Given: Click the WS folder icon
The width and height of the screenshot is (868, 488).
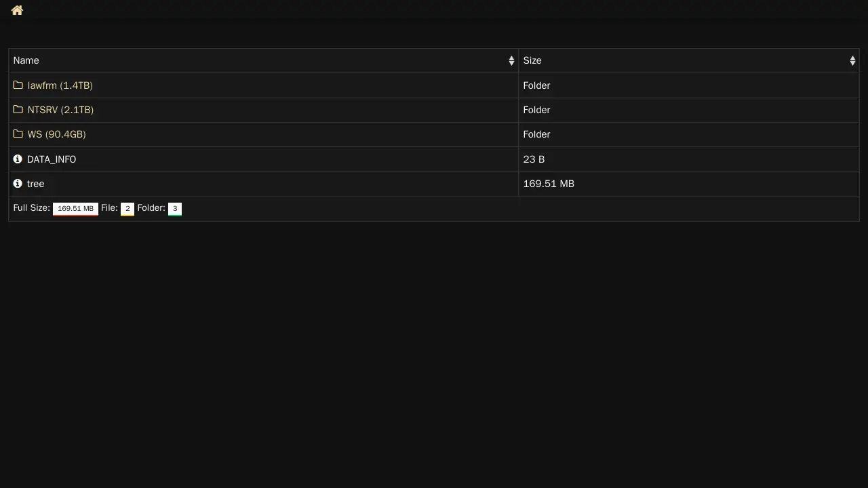Looking at the screenshot, I should (x=18, y=134).
